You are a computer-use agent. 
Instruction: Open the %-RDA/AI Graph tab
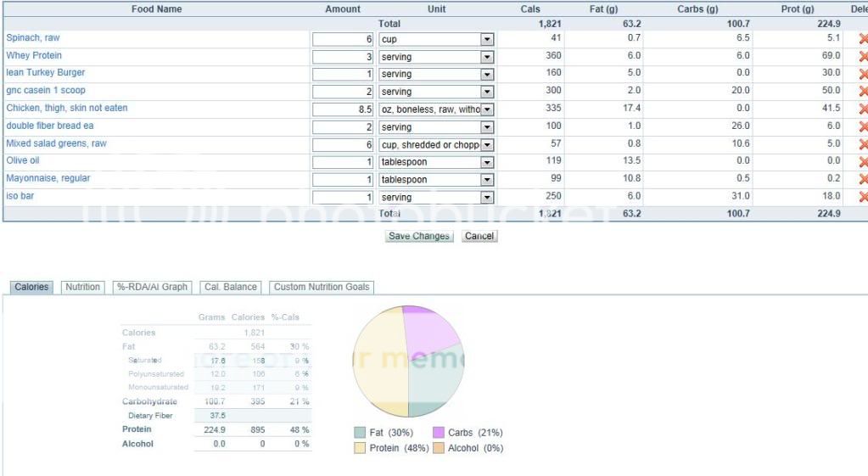tap(152, 288)
